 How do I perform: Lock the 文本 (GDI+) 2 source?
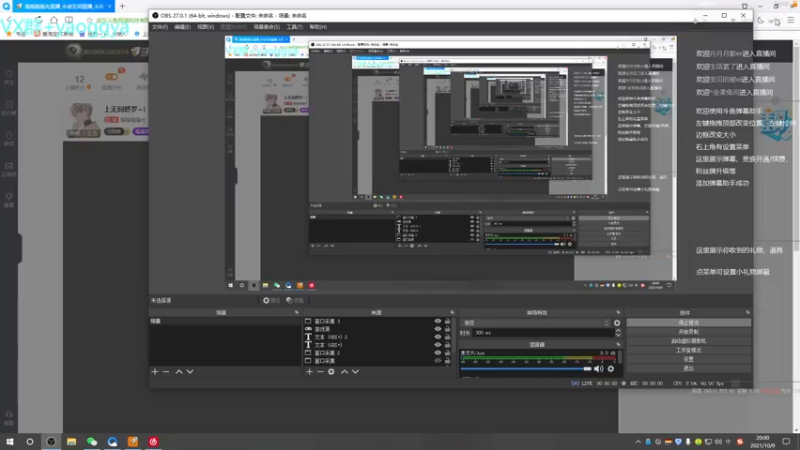click(x=447, y=337)
